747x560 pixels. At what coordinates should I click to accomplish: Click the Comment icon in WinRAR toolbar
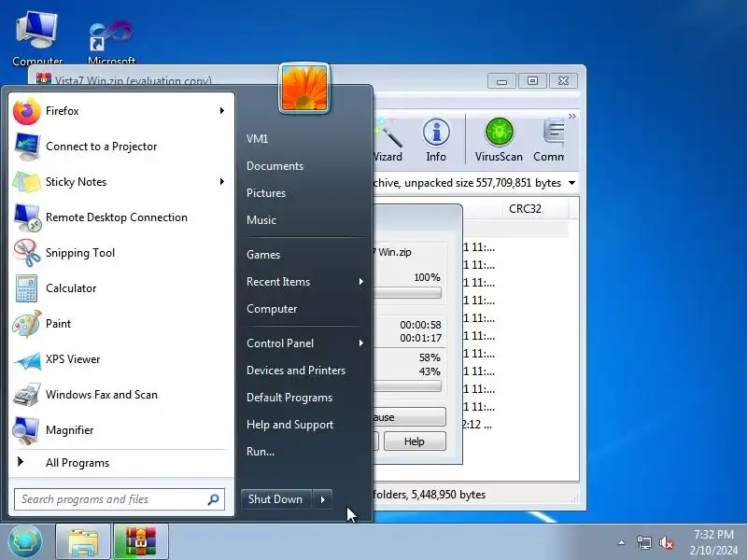pyautogui.click(x=549, y=140)
